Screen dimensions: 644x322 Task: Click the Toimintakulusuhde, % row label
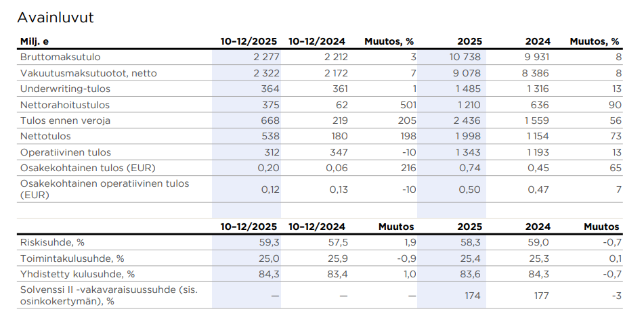tap(72, 258)
